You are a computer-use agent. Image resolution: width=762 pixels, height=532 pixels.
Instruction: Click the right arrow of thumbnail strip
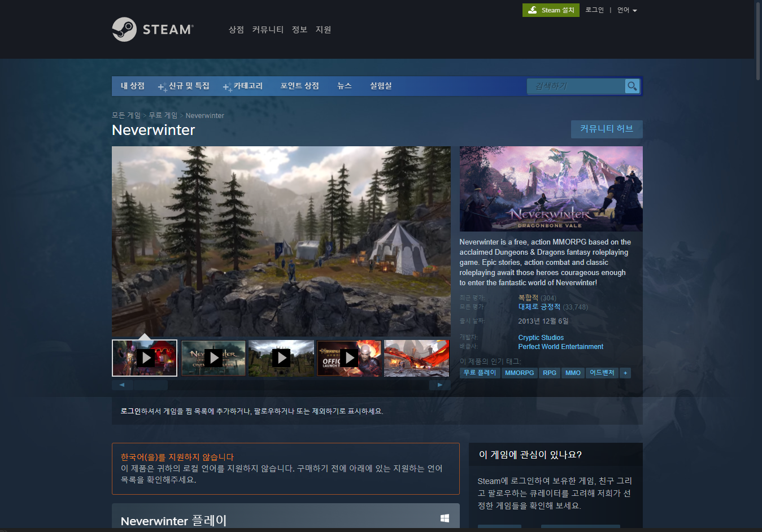pyautogui.click(x=440, y=385)
